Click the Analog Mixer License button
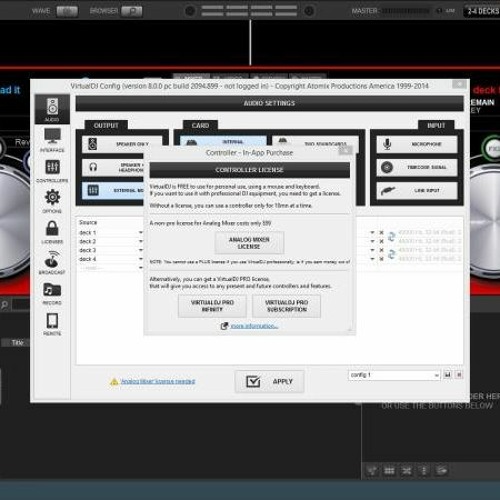Screen dimensions: 500x500 pos(249,243)
